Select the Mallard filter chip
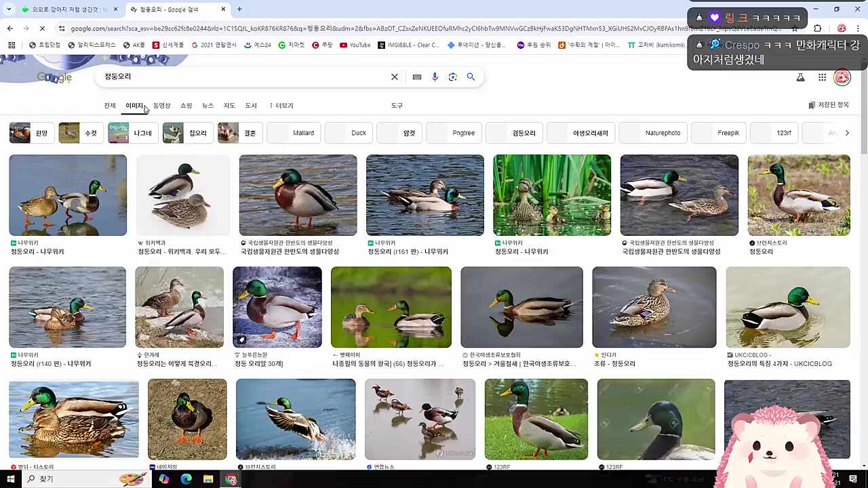The height and width of the screenshot is (488, 868). (x=292, y=133)
